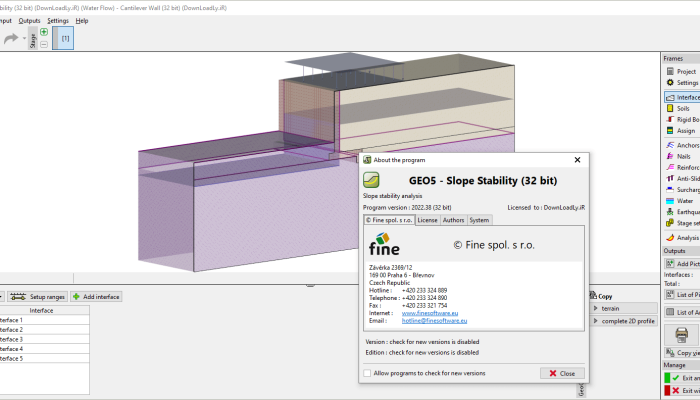The width and height of the screenshot is (700, 400).
Task: Open the Stage settings frame
Action: pos(682,223)
